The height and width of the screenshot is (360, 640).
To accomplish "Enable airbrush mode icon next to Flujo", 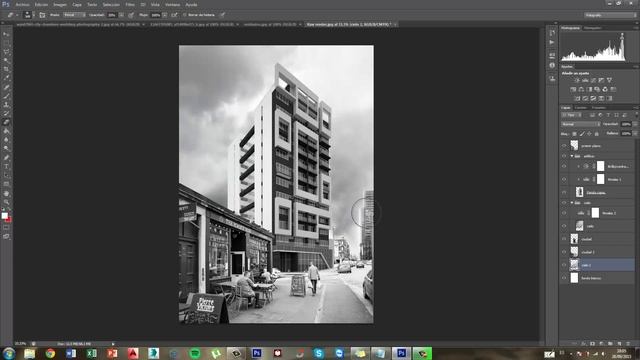I will click(174, 15).
